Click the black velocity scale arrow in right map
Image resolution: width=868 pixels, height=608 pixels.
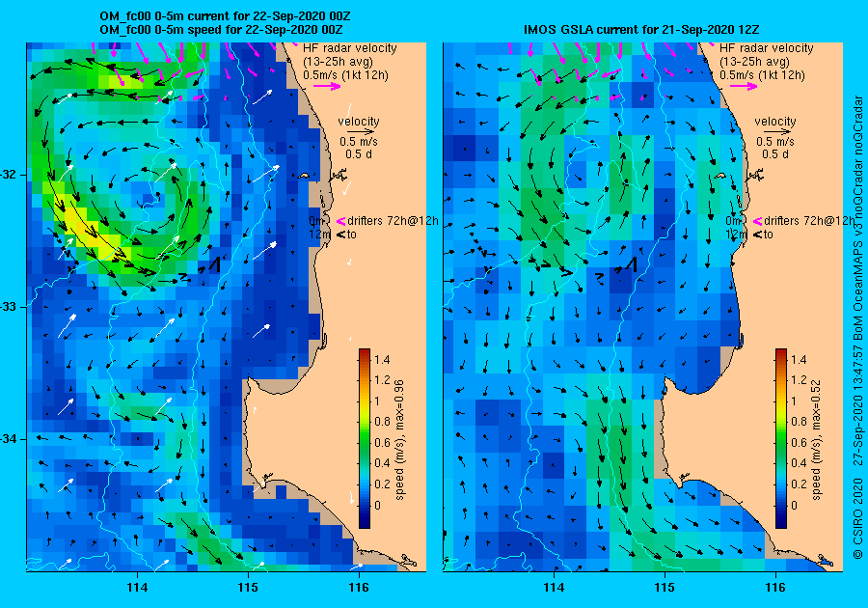775,132
